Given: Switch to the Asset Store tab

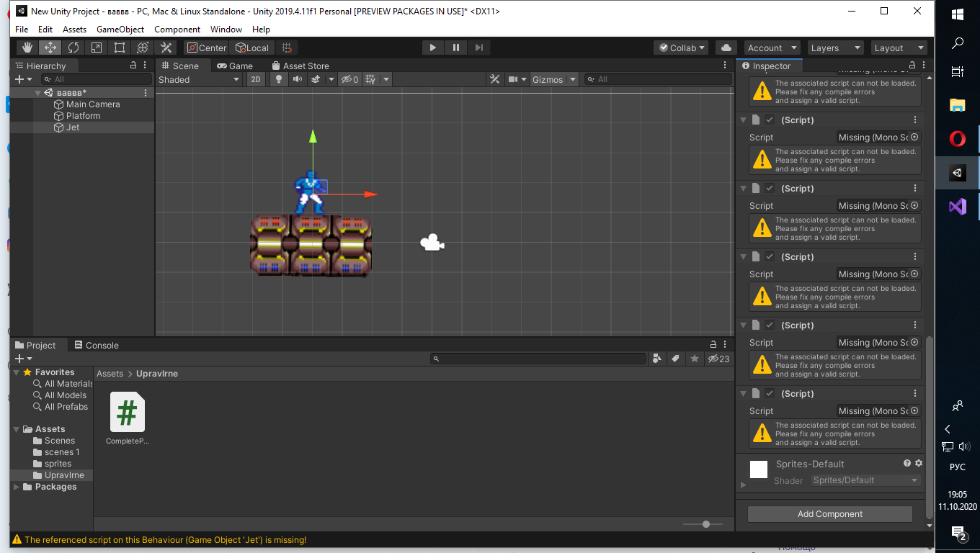Looking at the screenshot, I should click(x=300, y=66).
